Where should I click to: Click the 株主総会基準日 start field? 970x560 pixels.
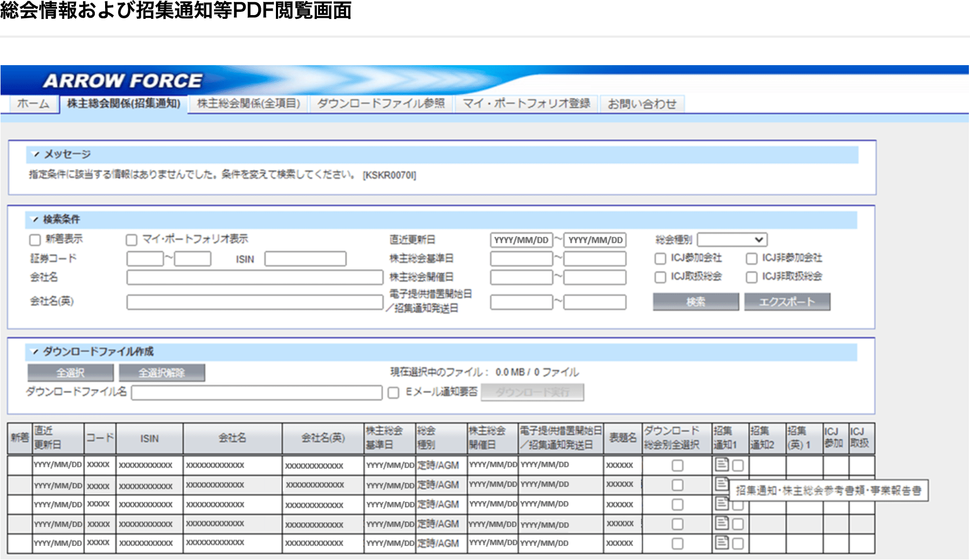522,259
